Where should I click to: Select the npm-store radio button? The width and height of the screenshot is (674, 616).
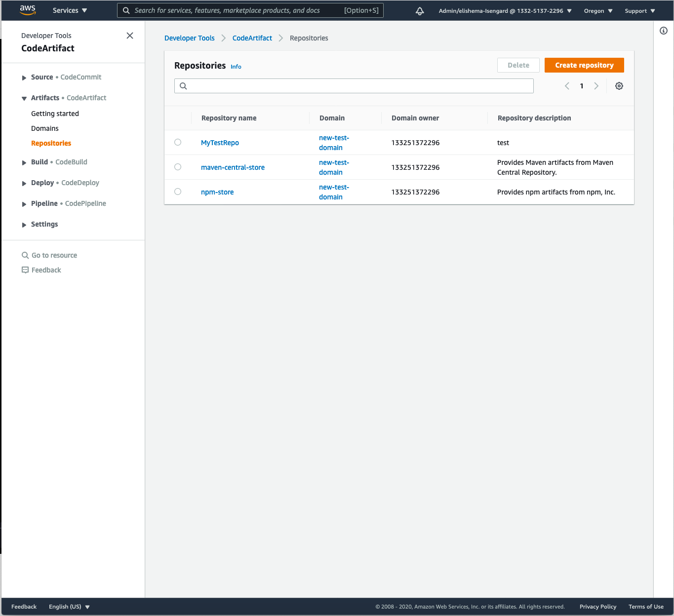[178, 192]
